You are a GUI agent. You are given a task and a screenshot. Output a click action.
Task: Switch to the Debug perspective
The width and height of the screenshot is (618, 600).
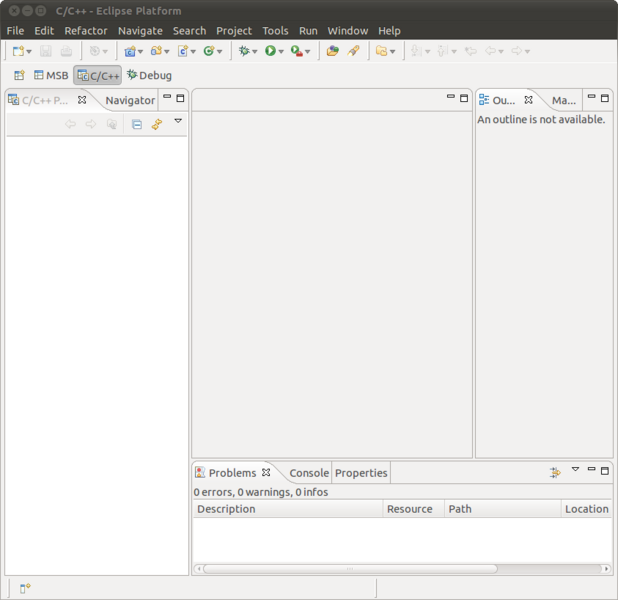(149, 75)
